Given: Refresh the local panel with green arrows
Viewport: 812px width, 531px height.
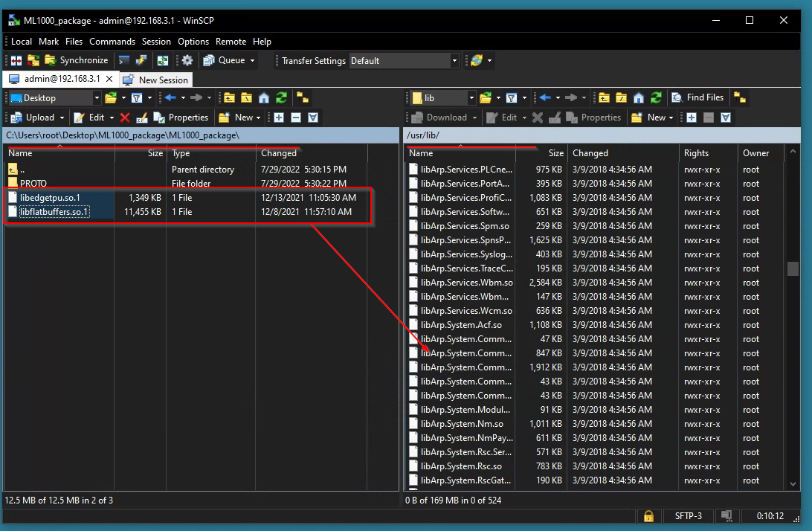Looking at the screenshot, I should click(x=281, y=98).
